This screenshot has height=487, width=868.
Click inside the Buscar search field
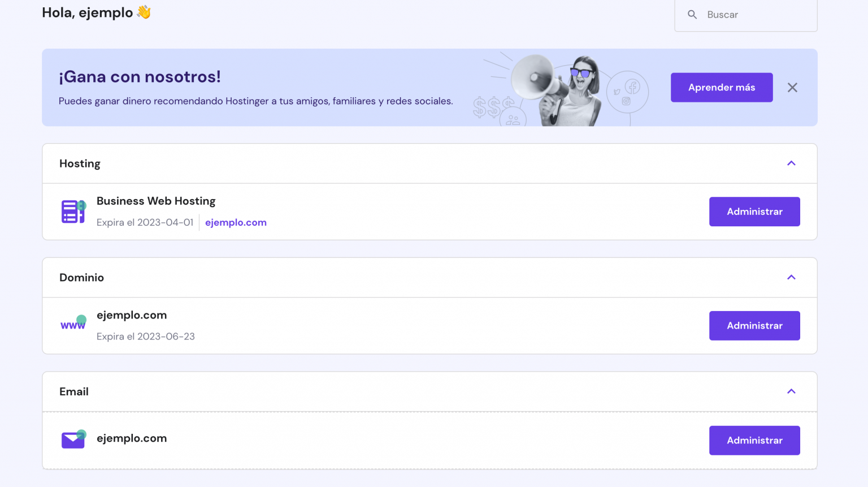(740, 15)
